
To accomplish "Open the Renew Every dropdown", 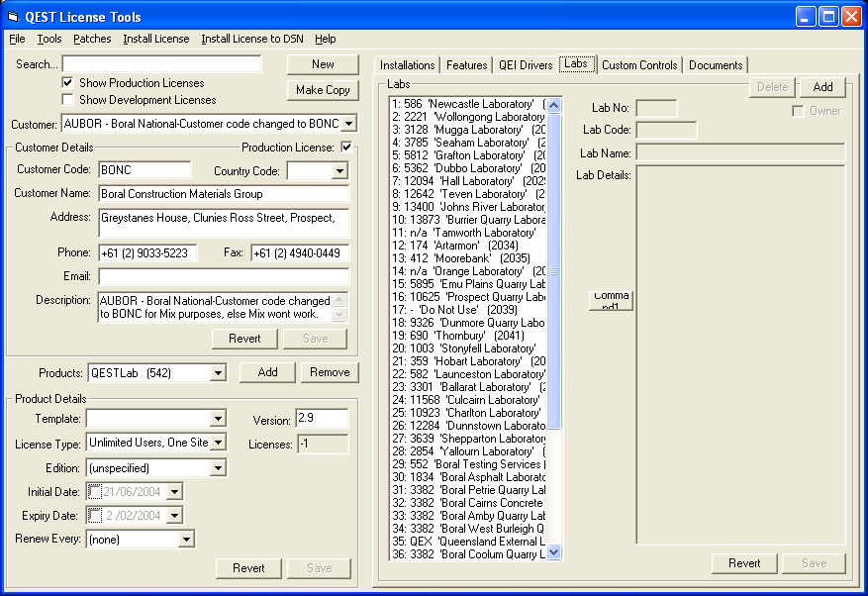I will [x=186, y=540].
